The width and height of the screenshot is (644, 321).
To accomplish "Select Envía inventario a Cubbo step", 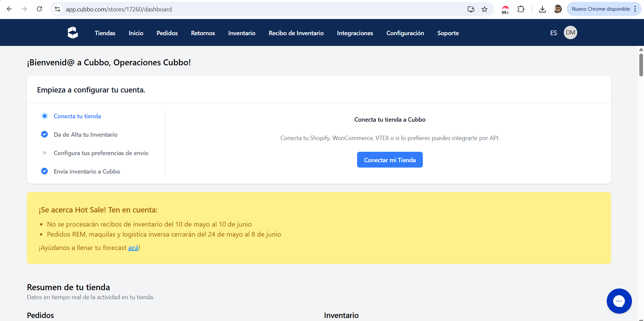I will pyautogui.click(x=87, y=171).
